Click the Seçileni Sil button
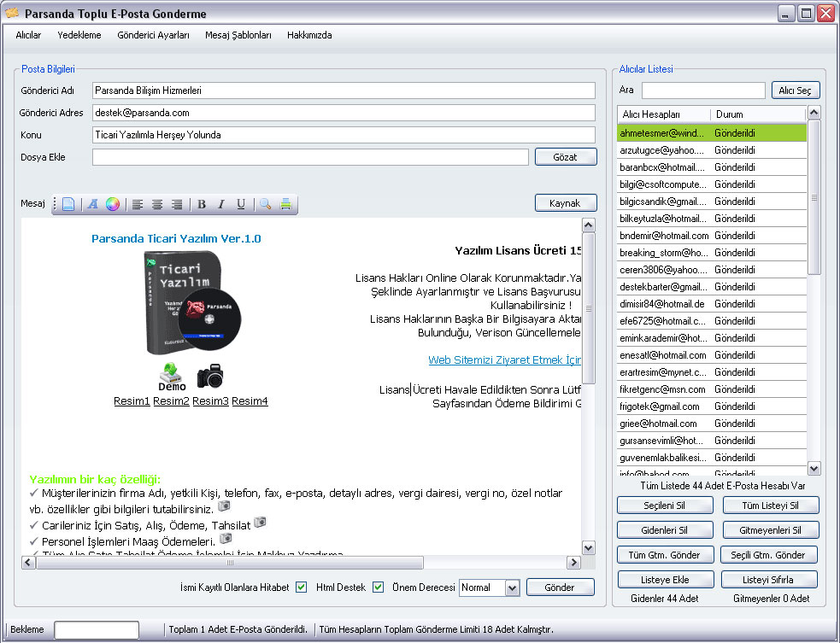Screen dimensions: 840x643 (665, 506)
